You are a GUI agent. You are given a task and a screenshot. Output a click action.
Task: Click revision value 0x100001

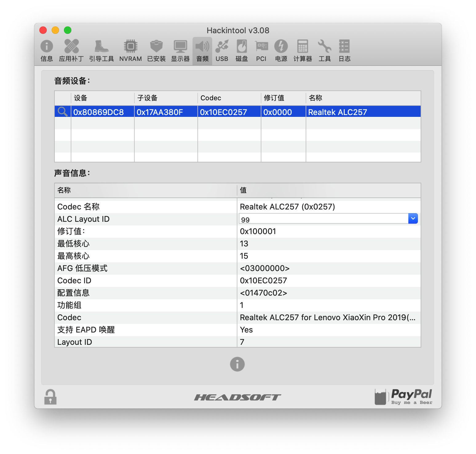258,231
